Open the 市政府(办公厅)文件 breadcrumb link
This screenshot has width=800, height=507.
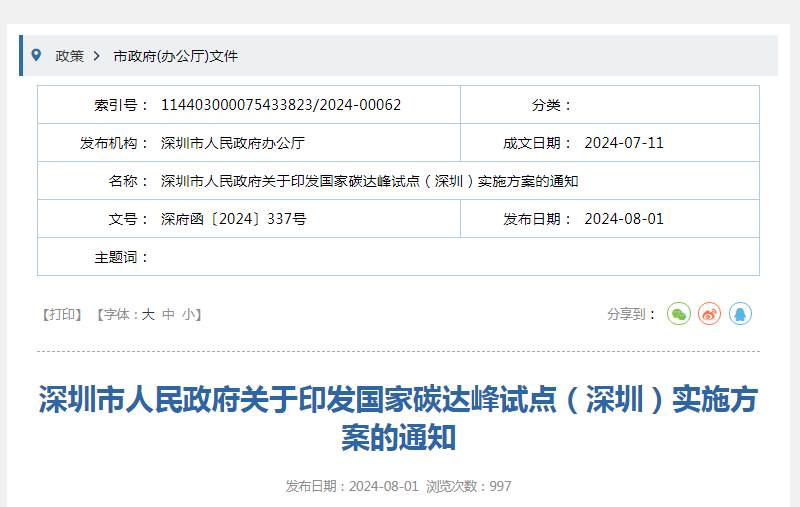pos(175,56)
